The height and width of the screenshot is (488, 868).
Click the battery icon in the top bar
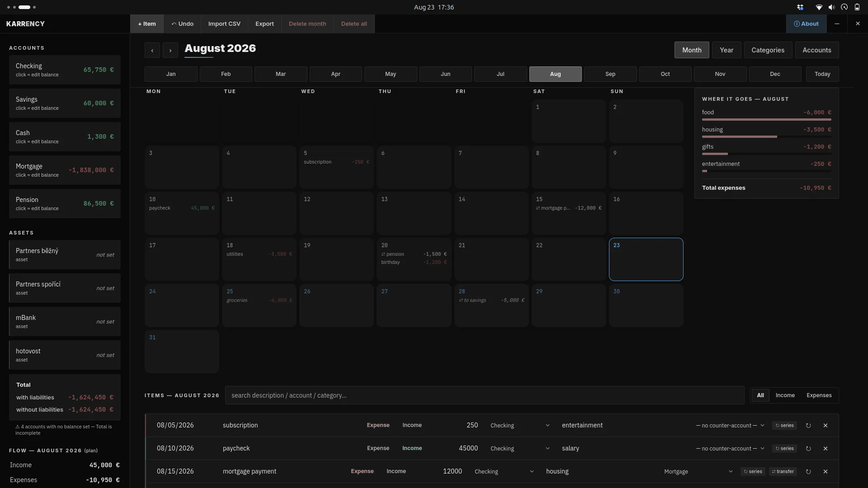click(857, 7)
